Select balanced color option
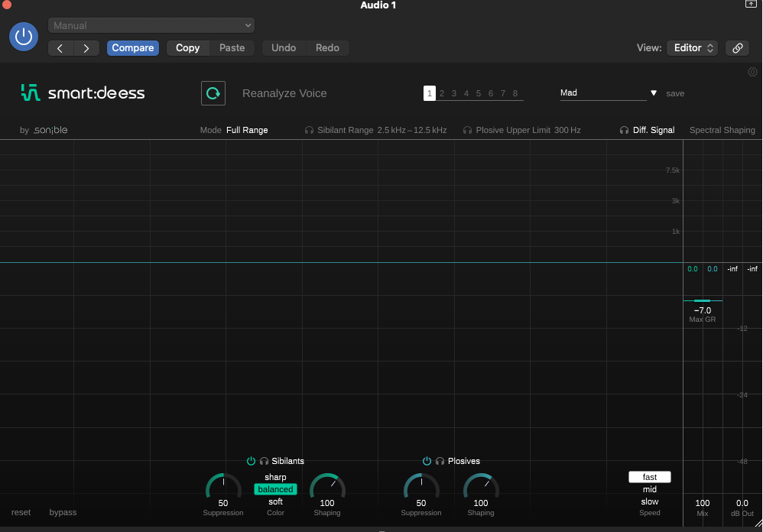This screenshot has width=763, height=532. pos(275,489)
